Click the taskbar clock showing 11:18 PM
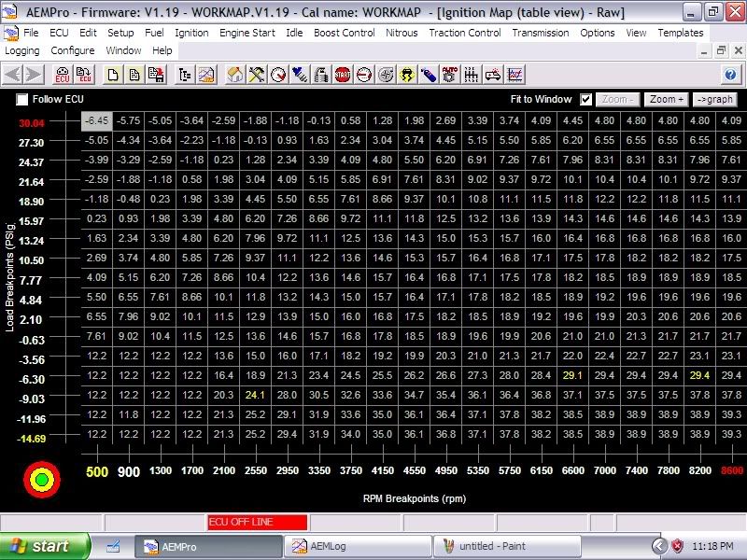This screenshot has width=747, height=560. point(712,546)
